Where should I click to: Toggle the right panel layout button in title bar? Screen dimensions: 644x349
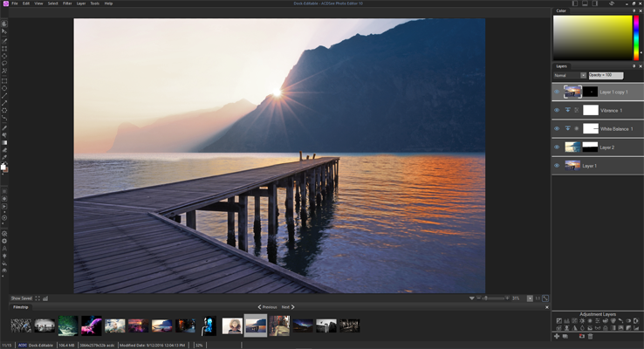coord(594,3)
